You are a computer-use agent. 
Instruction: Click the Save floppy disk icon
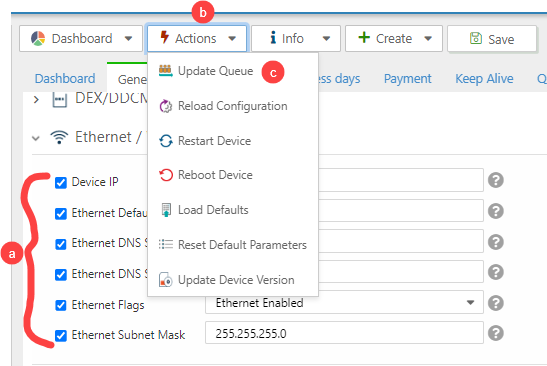(476, 38)
